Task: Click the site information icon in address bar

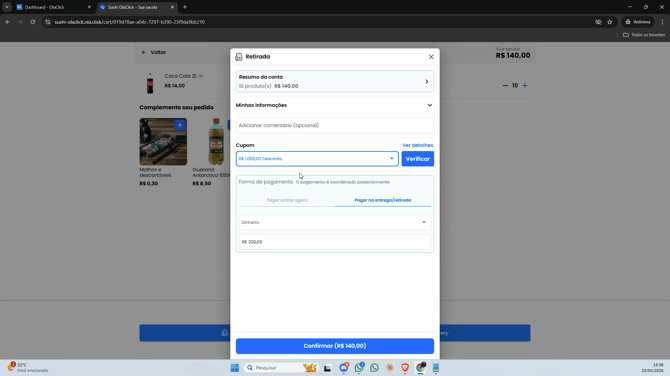Action: [x=48, y=22]
